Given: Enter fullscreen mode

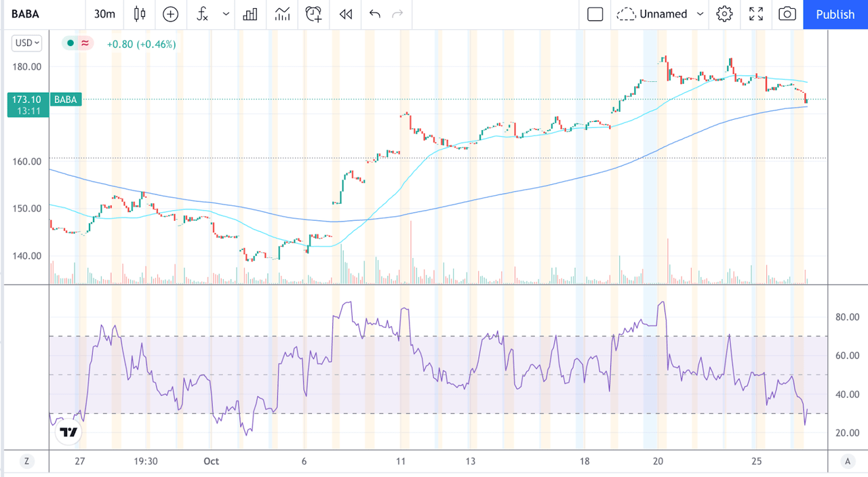Looking at the screenshot, I should 756,14.
